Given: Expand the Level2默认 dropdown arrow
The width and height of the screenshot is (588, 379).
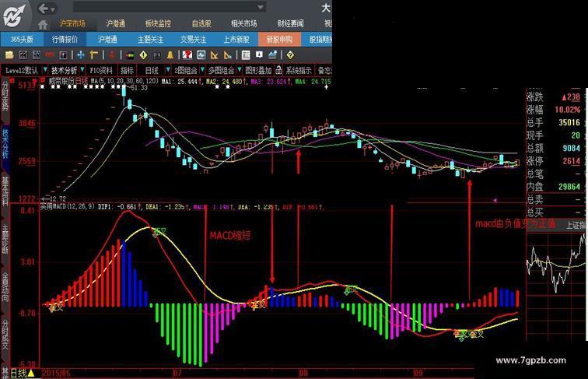Looking at the screenshot, I should click(x=45, y=70).
